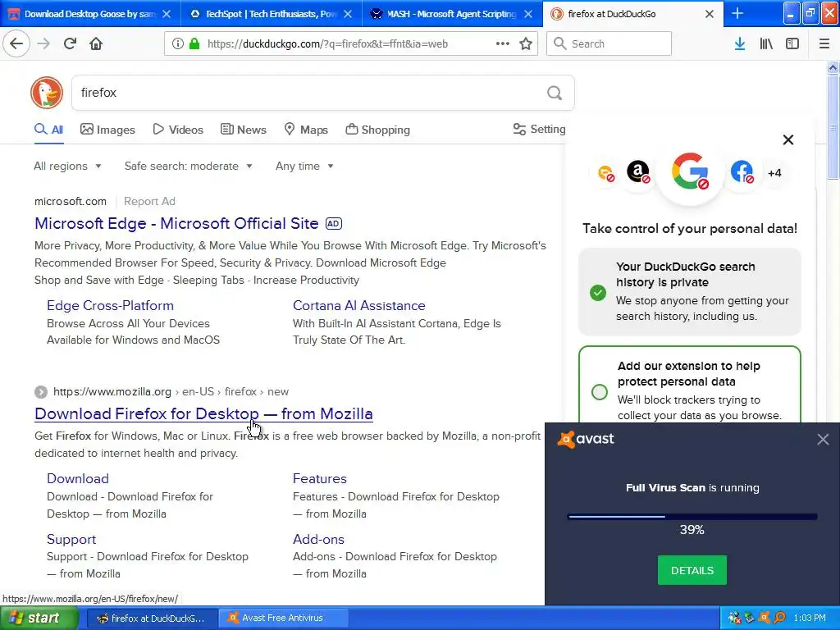
Task: Submit search with magnifier icon
Action: (555, 93)
